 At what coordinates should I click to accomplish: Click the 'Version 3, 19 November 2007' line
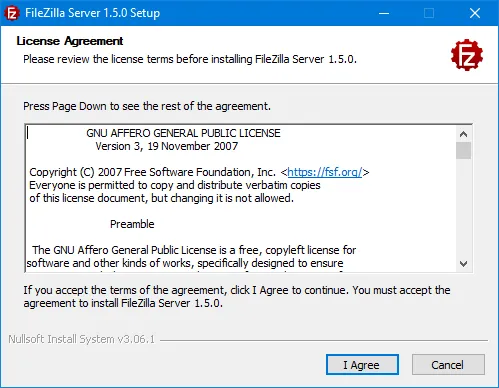(x=167, y=146)
